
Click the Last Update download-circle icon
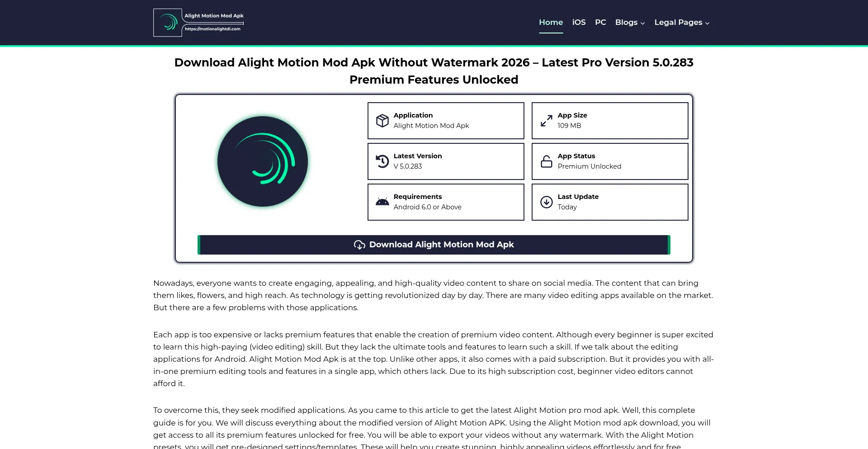tap(547, 202)
